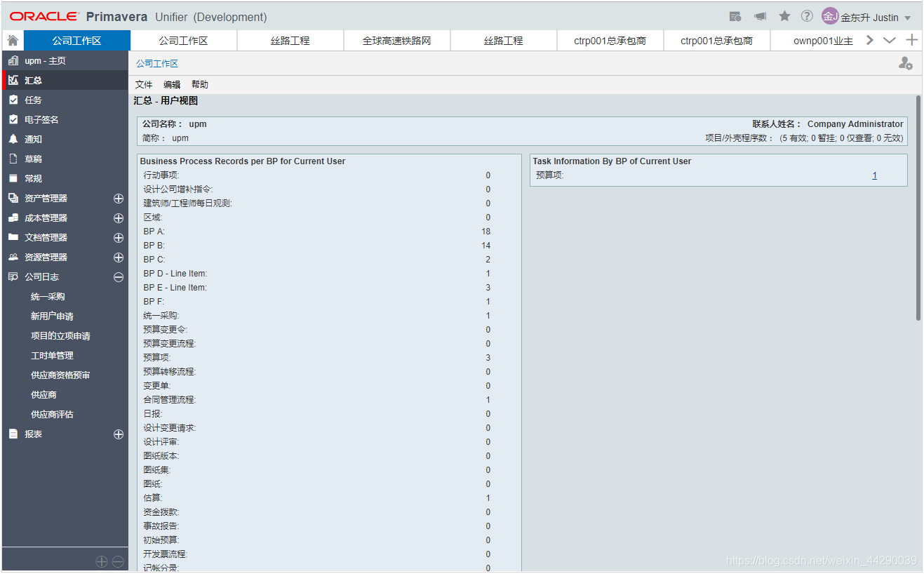Open 供应商资格预审 in the sidebar
Viewport: 924px width, 574px height.
point(60,375)
